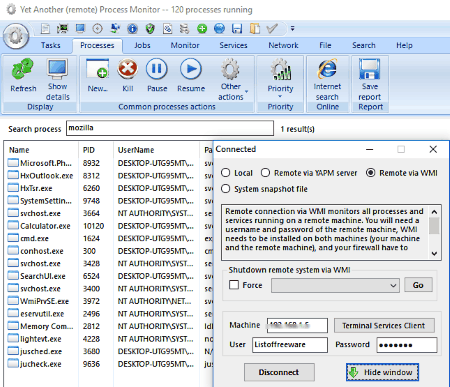Open the YAPM gear application menu orb
This screenshot has width=450, height=387.
[15, 36]
